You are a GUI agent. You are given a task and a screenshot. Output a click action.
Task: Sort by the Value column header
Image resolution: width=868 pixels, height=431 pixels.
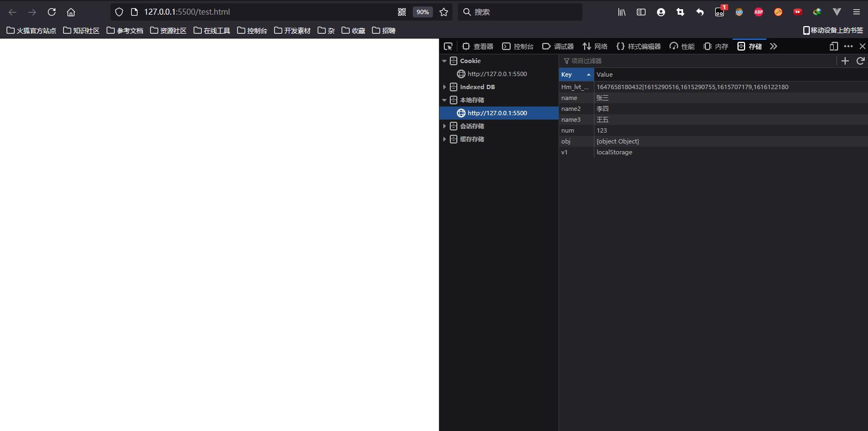(731, 74)
